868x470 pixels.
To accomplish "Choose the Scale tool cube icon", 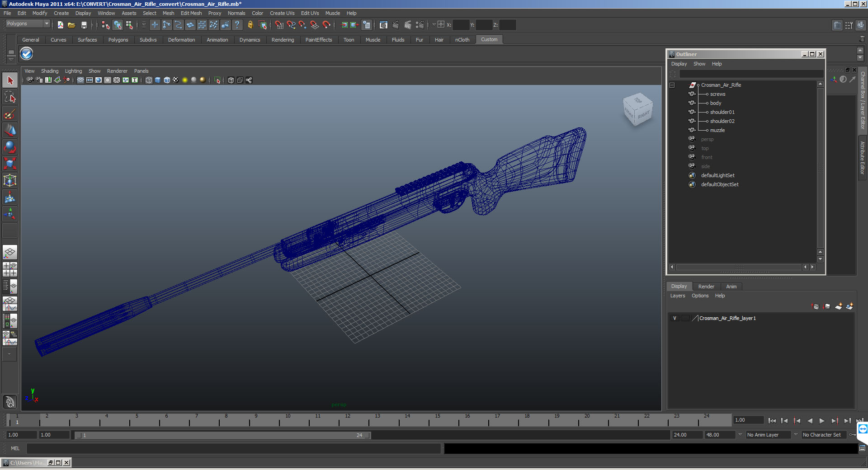I will 10,163.
